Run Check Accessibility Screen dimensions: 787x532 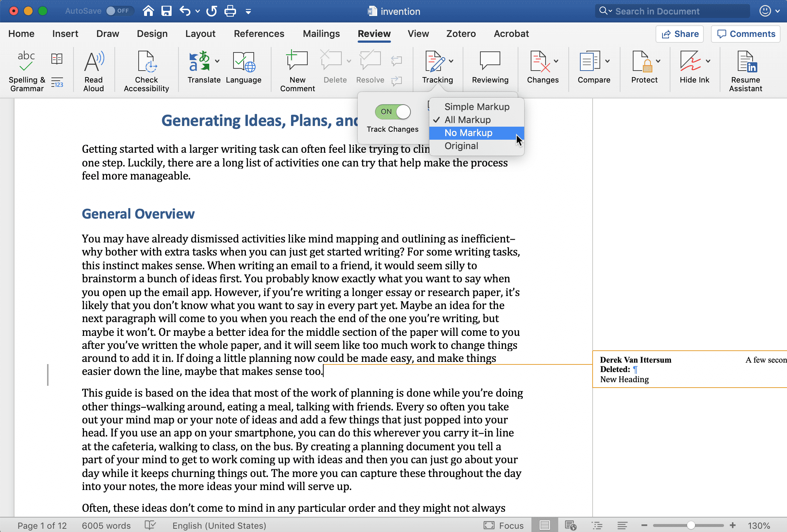[x=146, y=71]
